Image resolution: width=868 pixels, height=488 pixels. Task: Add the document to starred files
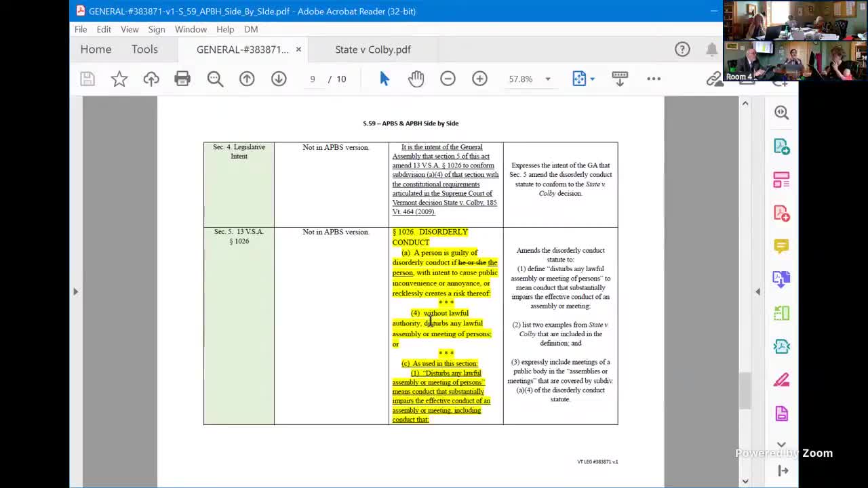[x=119, y=79]
